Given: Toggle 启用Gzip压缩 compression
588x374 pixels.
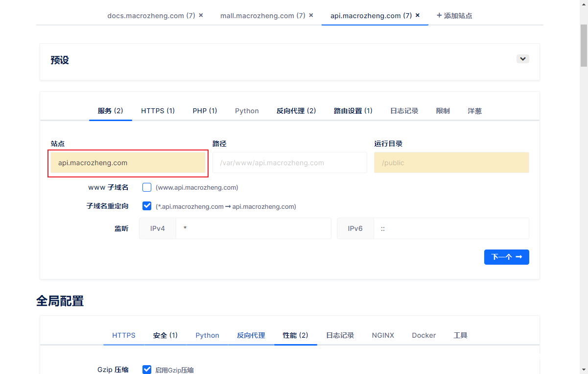Looking at the screenshot, I should pyautogui.click(x=147, y=370).
